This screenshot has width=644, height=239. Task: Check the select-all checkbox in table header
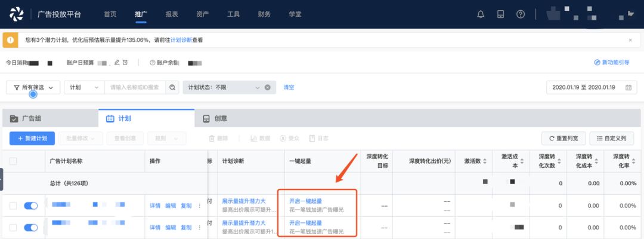click(13, 161)
